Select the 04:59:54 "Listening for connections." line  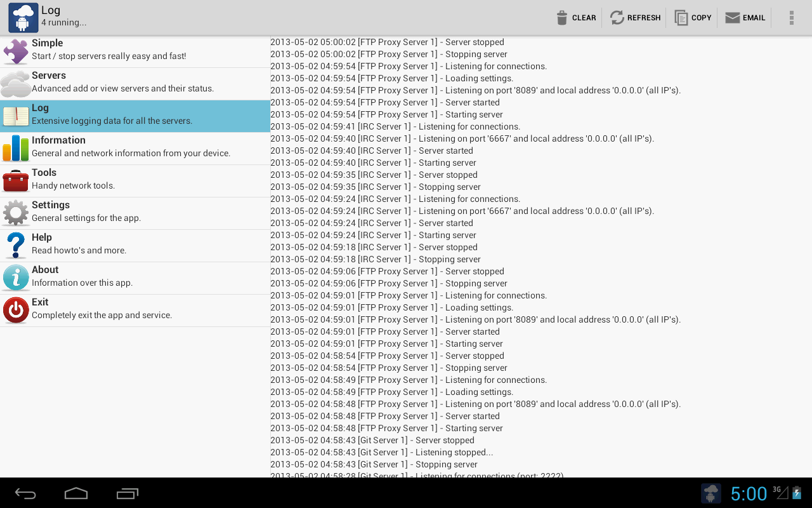(x=409, y=66)
